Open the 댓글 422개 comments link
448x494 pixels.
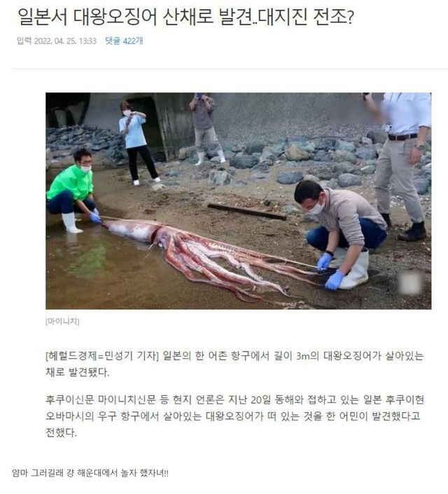[124, 41]
